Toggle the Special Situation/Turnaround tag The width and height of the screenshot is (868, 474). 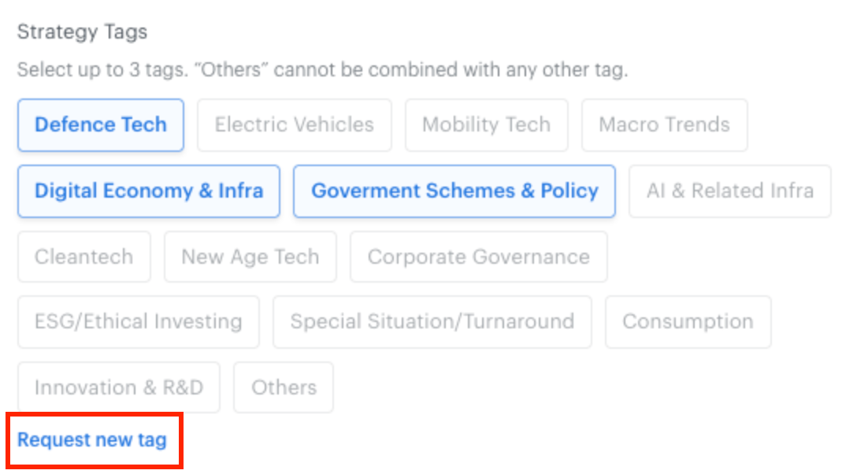[432, 322]
